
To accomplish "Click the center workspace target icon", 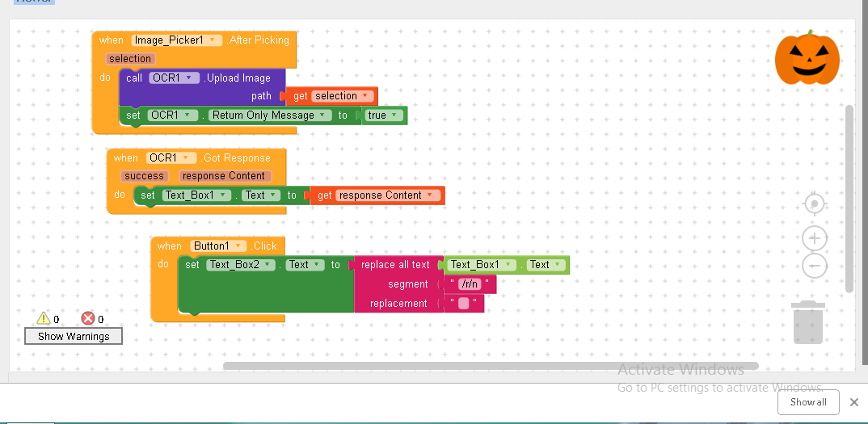I will coord(815,204).
